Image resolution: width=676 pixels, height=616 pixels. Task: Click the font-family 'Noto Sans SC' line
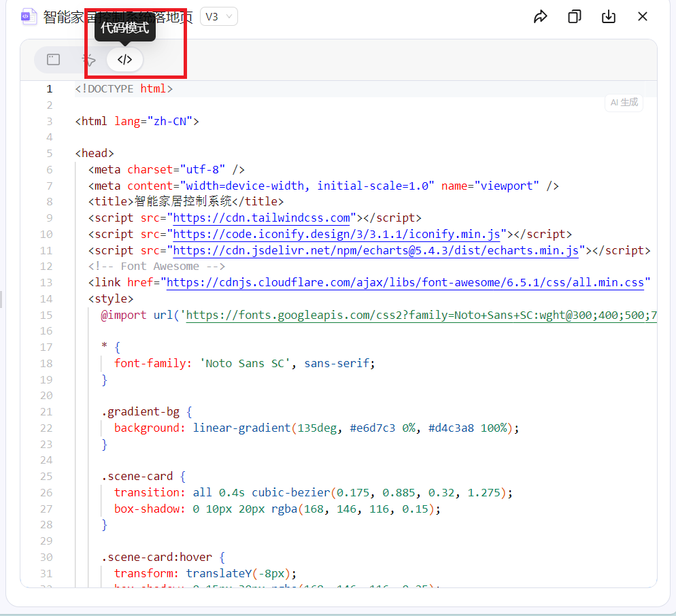click(244, 364)
